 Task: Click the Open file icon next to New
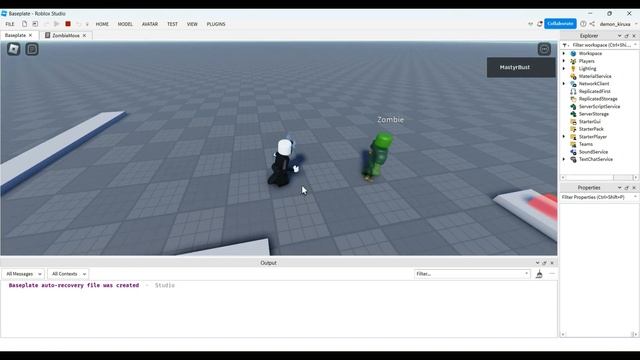pyautogui.click(x=35, y=24)
